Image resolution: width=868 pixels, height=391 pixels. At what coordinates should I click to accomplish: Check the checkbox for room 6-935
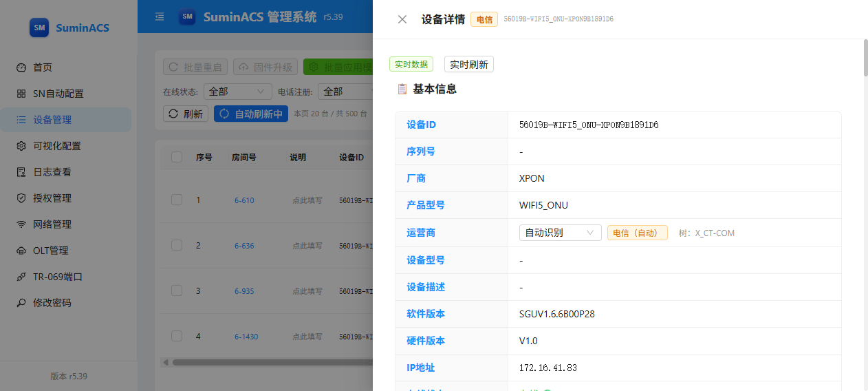click(x=177, y=290)
